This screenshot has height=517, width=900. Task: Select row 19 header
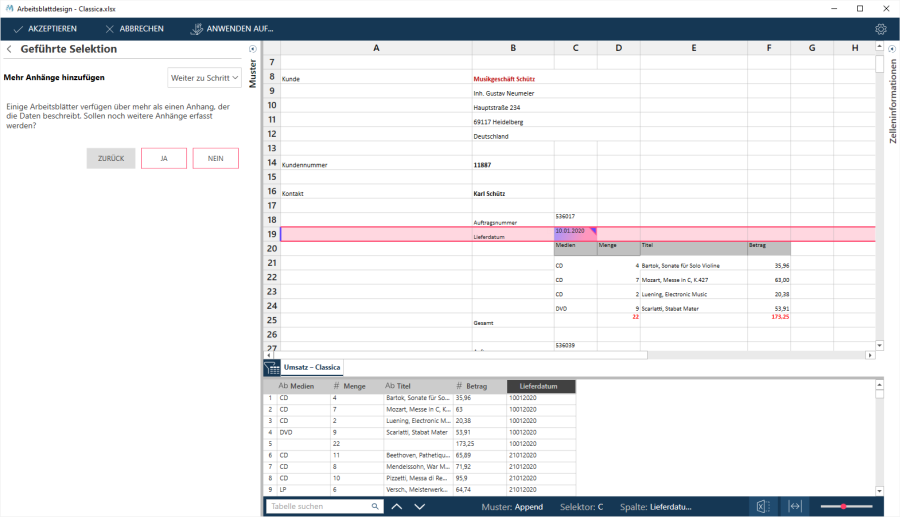pos(271,234)
